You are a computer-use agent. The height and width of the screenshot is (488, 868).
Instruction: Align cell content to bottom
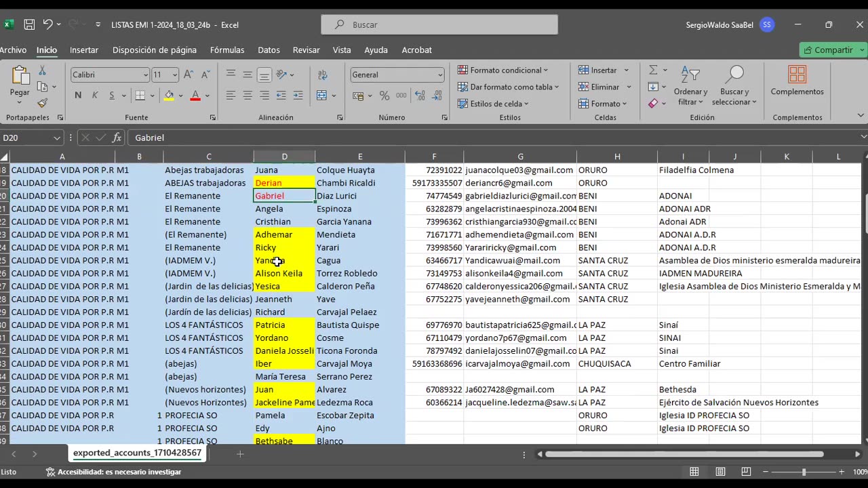[264, 75]
